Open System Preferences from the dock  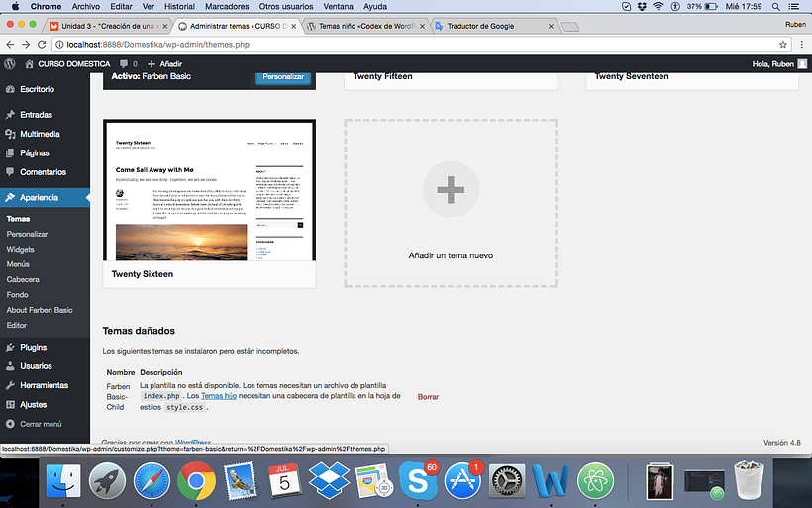[507, 481]
